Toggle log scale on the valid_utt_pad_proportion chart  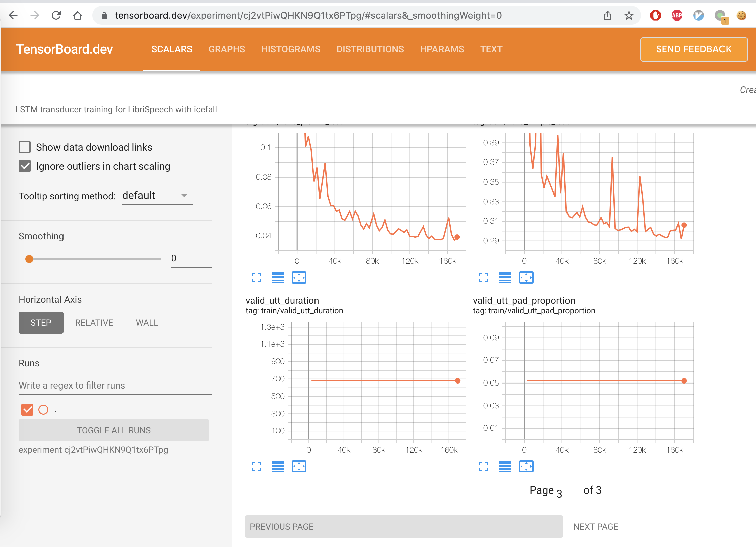[x=505, y=467]
